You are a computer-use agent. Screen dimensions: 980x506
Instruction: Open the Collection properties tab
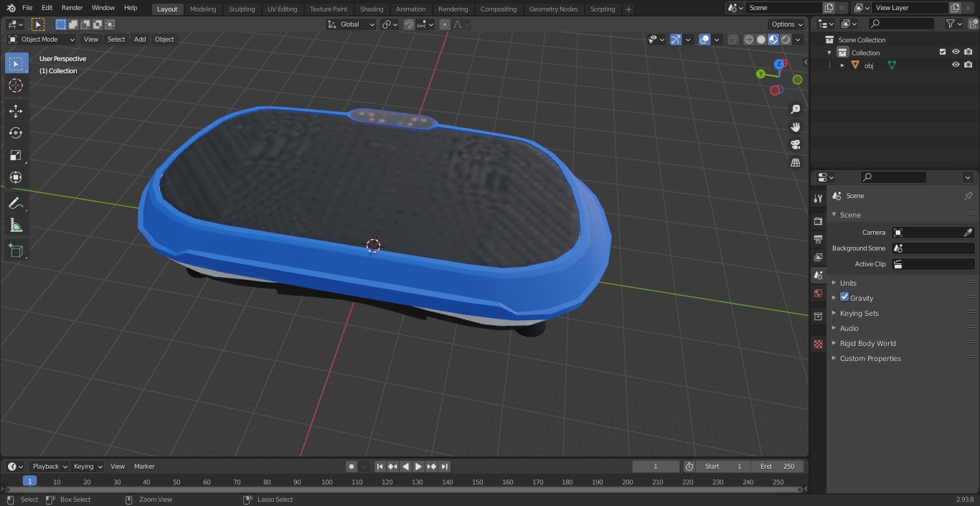pyautogui.click(x=818, y=317)
